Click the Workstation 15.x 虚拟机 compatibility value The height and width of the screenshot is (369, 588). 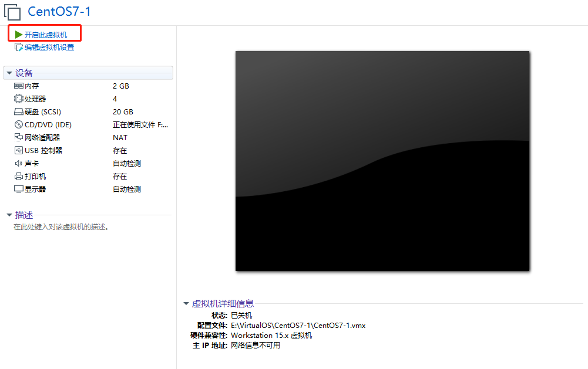click(271, 336)
